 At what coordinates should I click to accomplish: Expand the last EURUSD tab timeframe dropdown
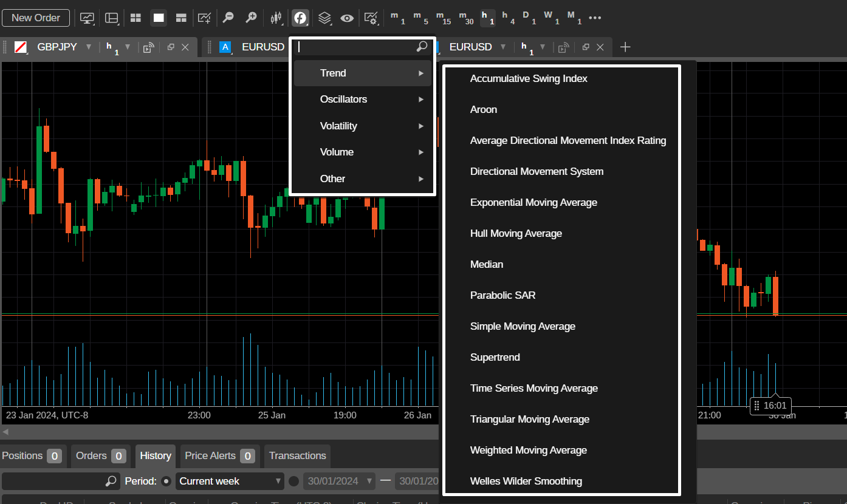(x=543, y=47)
